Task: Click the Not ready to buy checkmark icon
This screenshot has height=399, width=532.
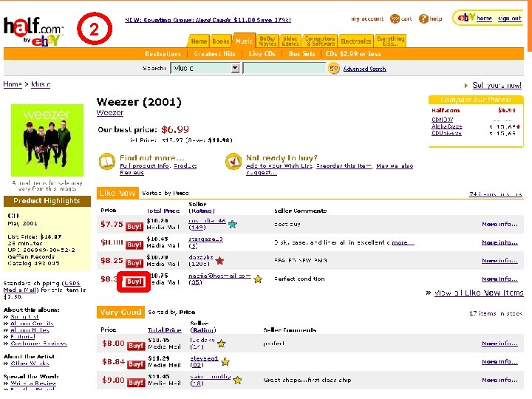Action: [233, 162]
